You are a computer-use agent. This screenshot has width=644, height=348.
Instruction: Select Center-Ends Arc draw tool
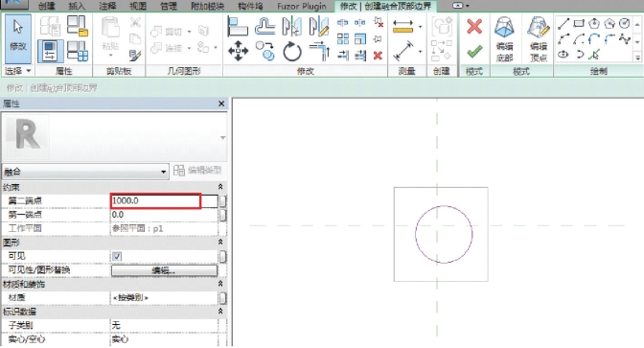(x=579, y=39)
